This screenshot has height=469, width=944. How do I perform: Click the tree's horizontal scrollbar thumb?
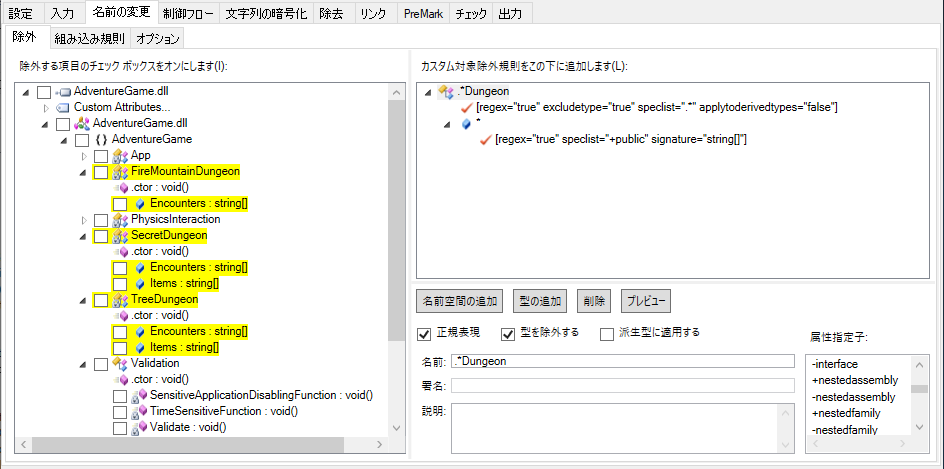click(x=188, y=445)
